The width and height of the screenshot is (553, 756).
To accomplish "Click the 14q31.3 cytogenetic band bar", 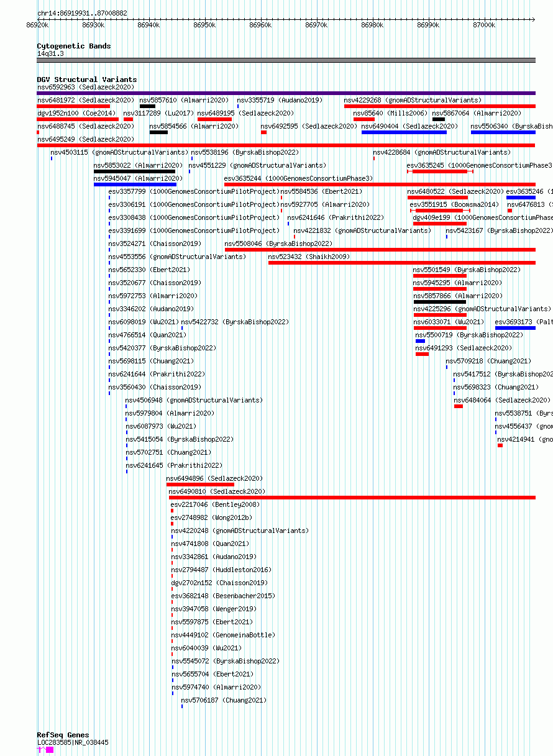I will (x=286, y=60).
